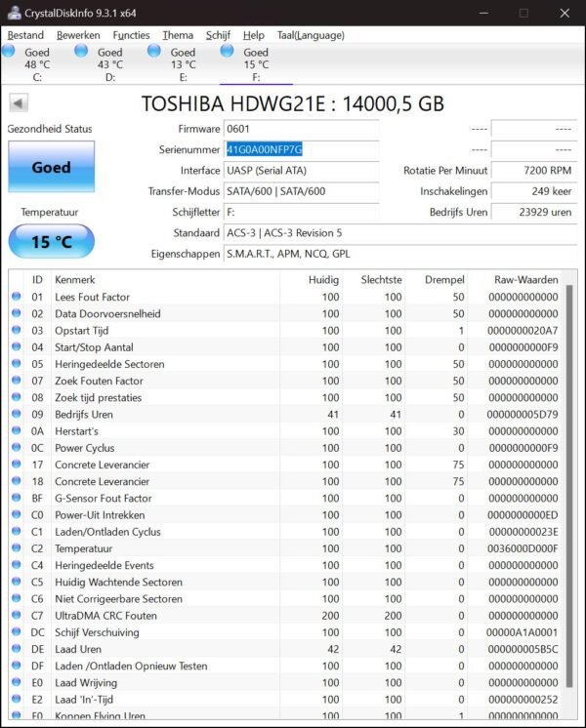Click the Laden /Ontladen Opnieuw Testen row
Viewport: 586px width, 728px height.
click(286, 666)
